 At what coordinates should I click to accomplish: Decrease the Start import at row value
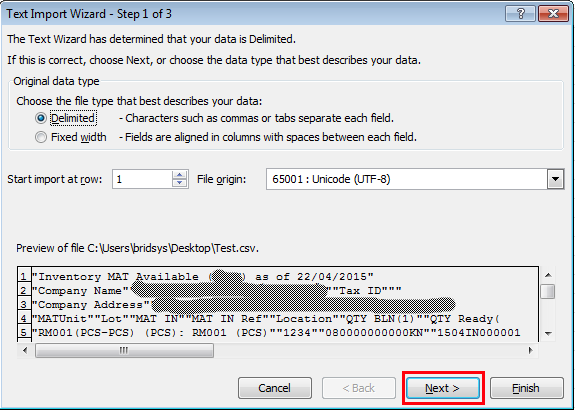(x=179, y=183)
